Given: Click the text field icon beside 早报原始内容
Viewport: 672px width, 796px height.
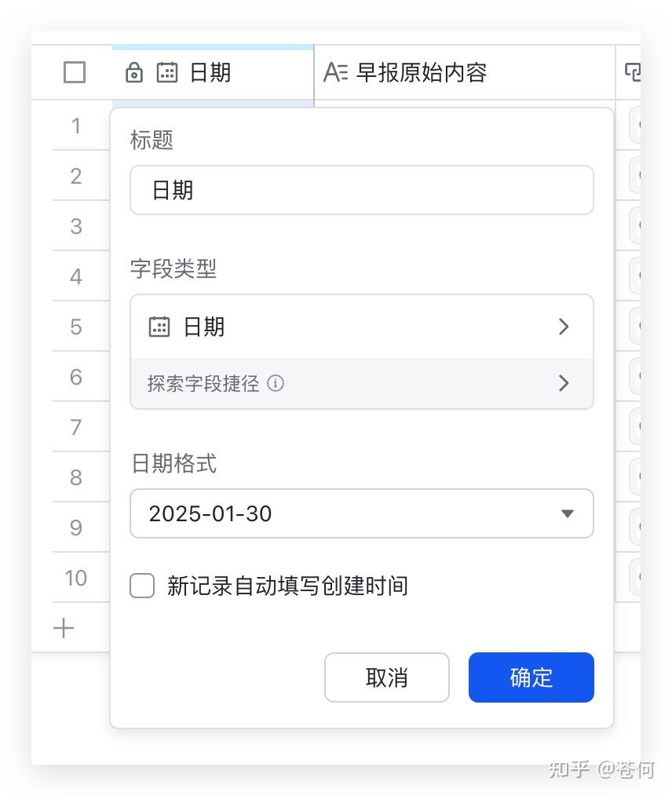Looking at the screenshot, I should 335,72.
